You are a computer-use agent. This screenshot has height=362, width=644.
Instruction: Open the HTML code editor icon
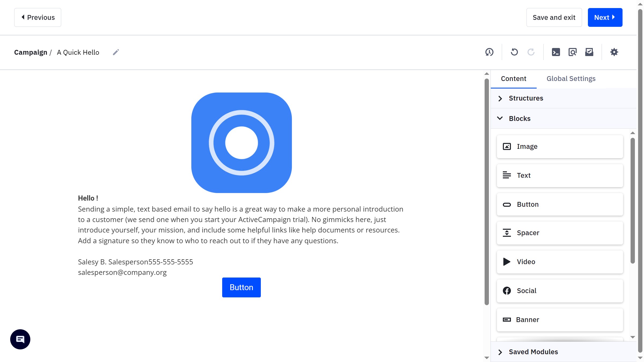pos(556,52)
